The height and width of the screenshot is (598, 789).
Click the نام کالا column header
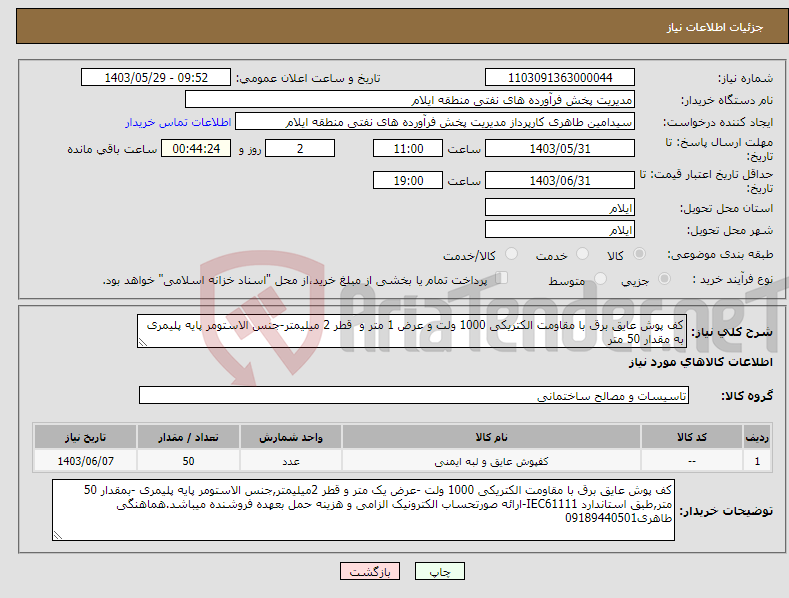[x=491, y=437]
